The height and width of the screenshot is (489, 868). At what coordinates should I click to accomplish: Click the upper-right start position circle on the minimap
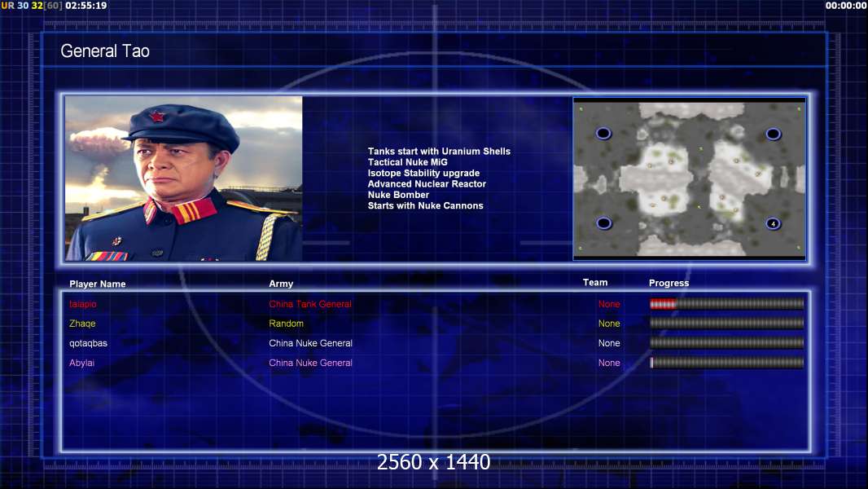774,134
